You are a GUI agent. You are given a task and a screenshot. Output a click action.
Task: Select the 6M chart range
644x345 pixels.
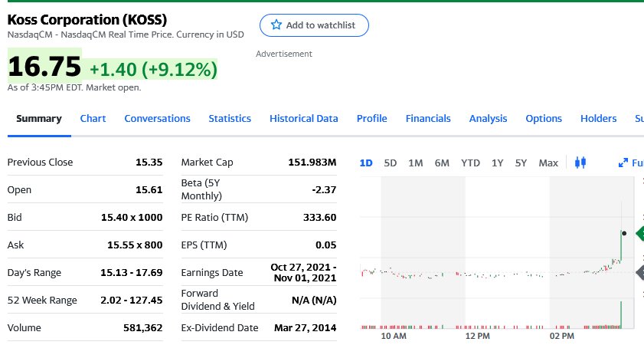[x=442, y=163]
